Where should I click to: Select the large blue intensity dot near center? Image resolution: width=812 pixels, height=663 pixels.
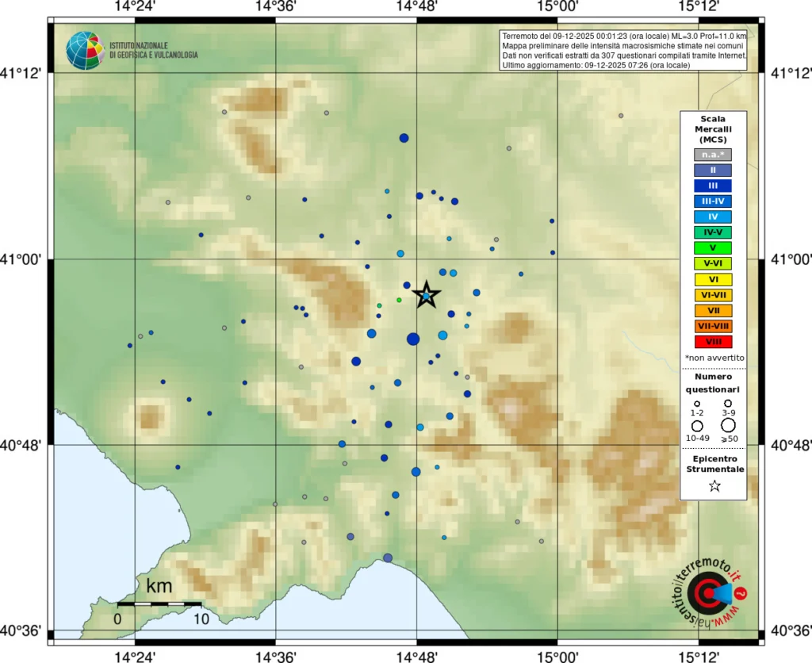[412, 339]
